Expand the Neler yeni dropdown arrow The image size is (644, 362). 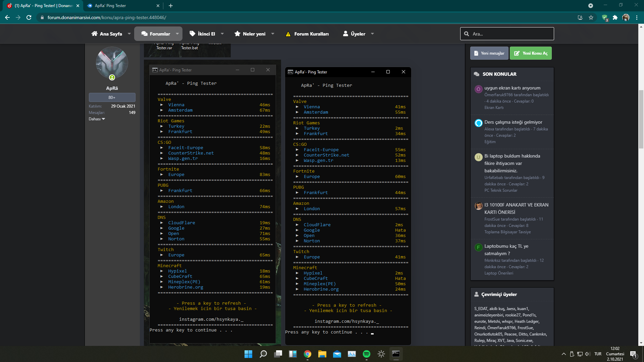(273, 34)
